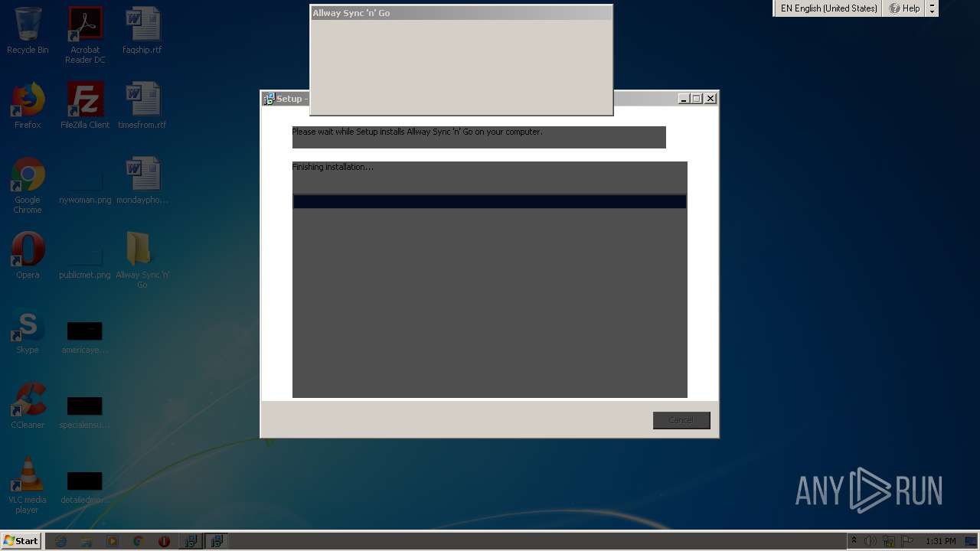This screenshot has width=980, height=551.
Task: Switch to second Setup taskbar button
Action: click(x=217, y=541)
